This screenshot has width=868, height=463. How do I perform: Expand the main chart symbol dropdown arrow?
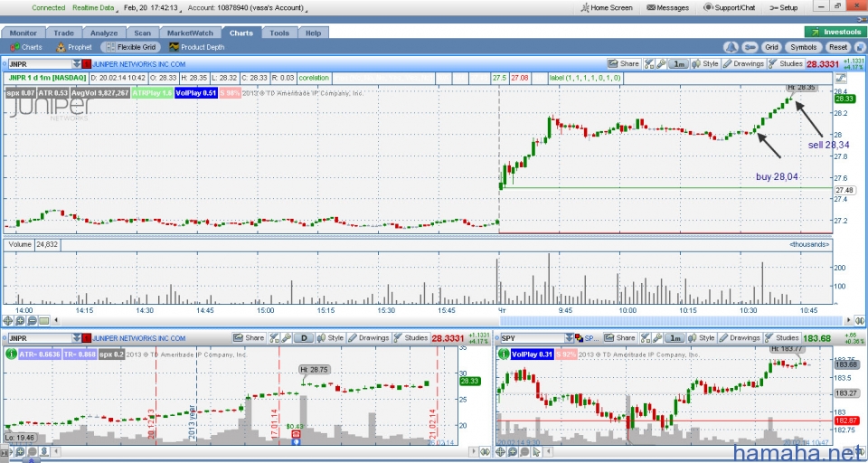point(76,64)
